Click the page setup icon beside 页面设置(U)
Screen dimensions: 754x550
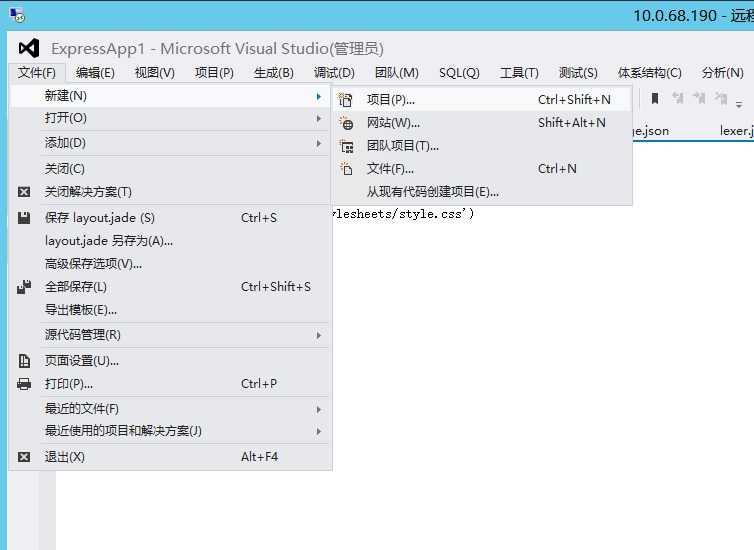(x=24, y=361)
